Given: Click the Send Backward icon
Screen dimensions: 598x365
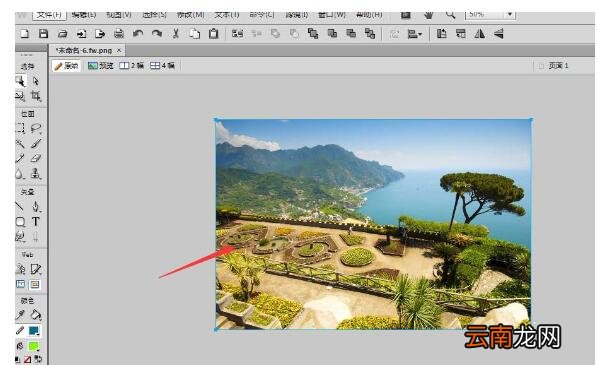Looking at the screenshot, I should [x=351, y=34].
